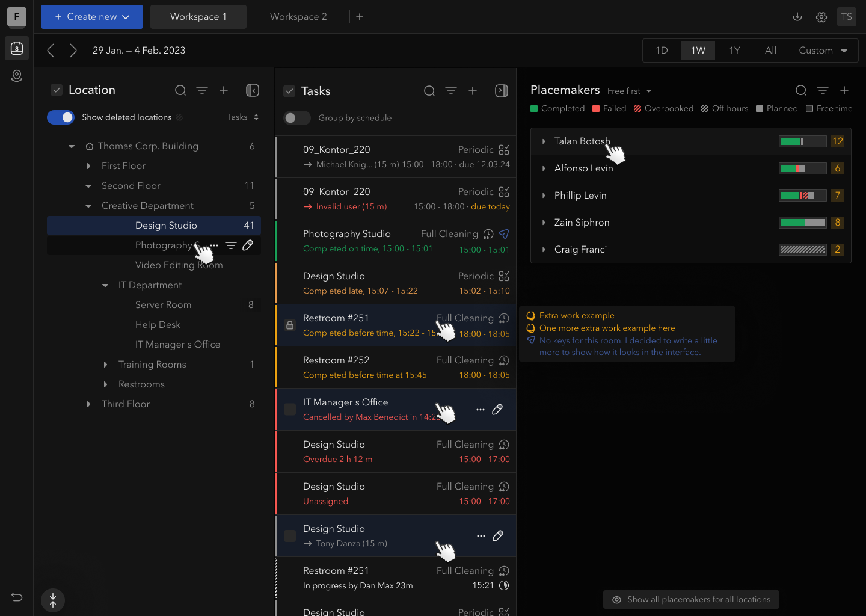Open search in the Tasks panel
This screenshot has height=616, width=866.
click(429, 91)
